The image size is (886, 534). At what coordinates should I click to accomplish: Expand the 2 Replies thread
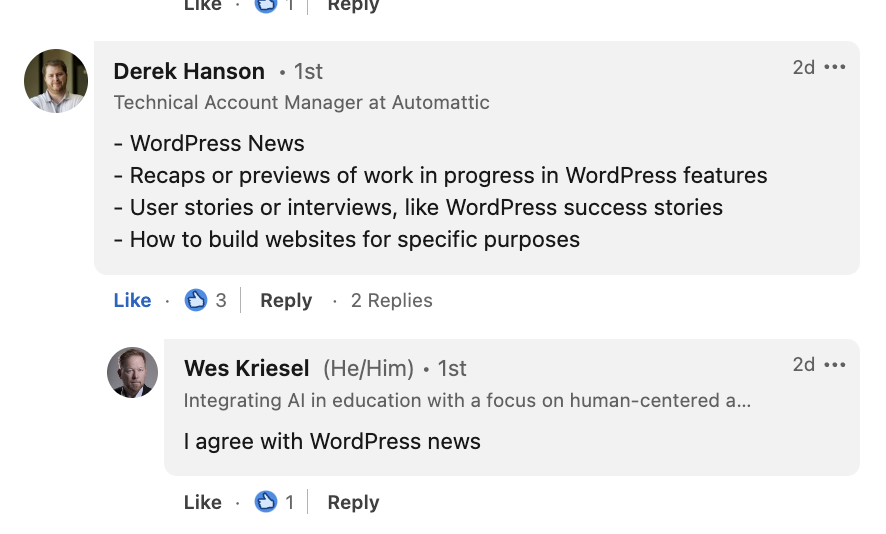coord(392,300)
